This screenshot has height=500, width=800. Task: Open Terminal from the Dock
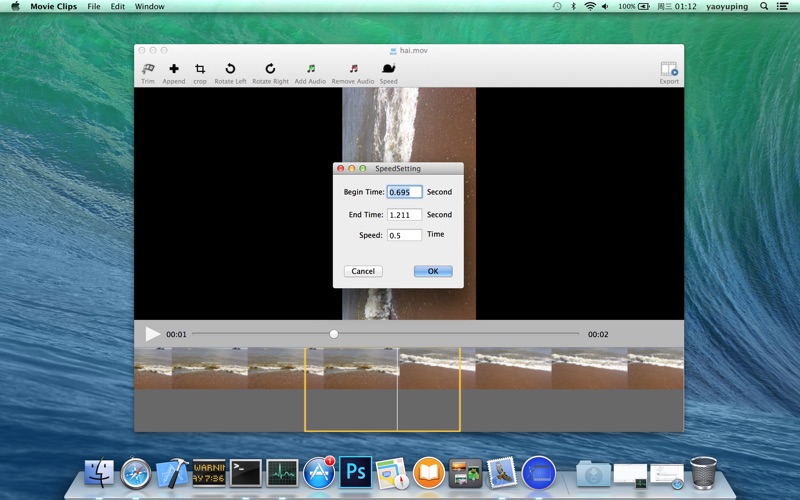(245, 473)
